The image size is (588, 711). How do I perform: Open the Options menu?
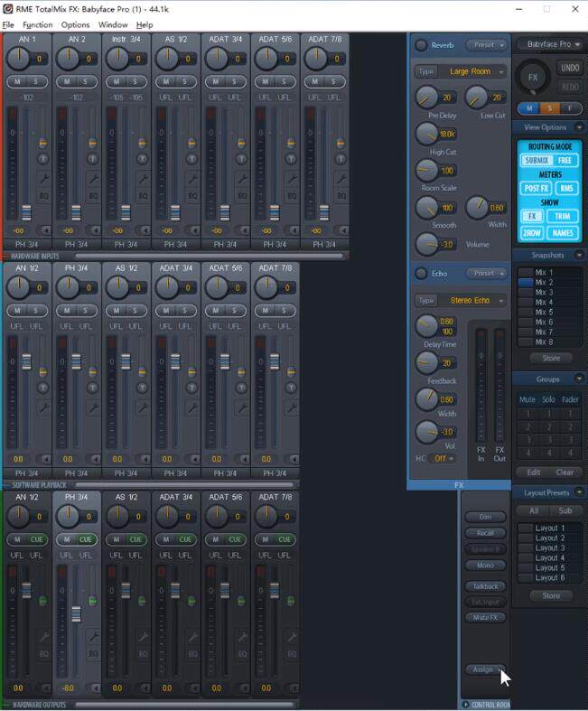click(x=75, y=24)
